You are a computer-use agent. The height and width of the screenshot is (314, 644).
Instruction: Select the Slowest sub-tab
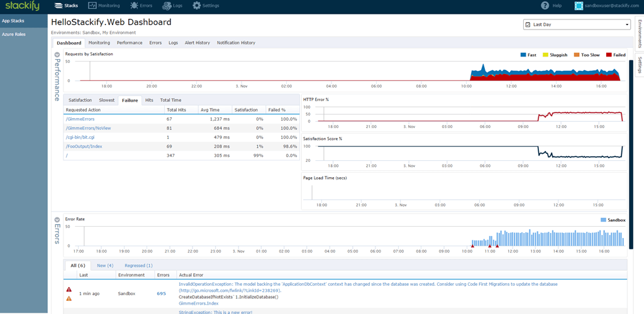point(107,100)
